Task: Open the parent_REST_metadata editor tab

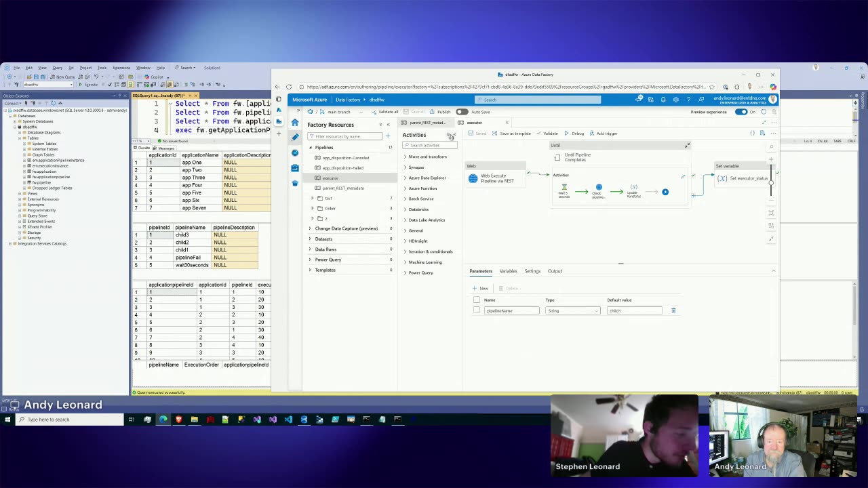Action: tap(428, 123)
